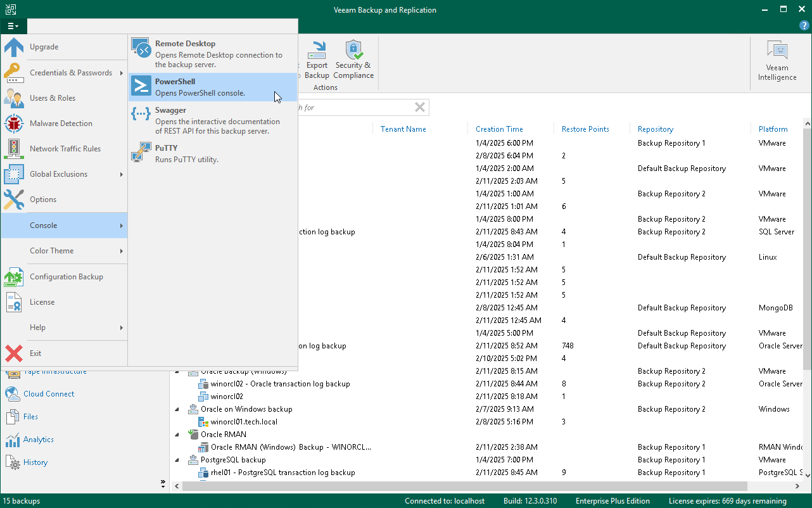
Task: Run the PuTTY utility icon
Action: pos(141,153)
